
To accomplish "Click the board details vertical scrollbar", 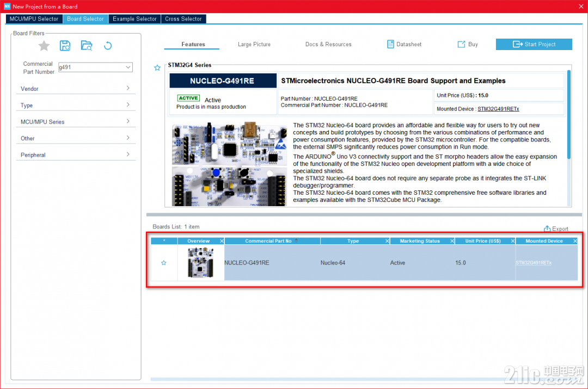I will pos(569,114).
